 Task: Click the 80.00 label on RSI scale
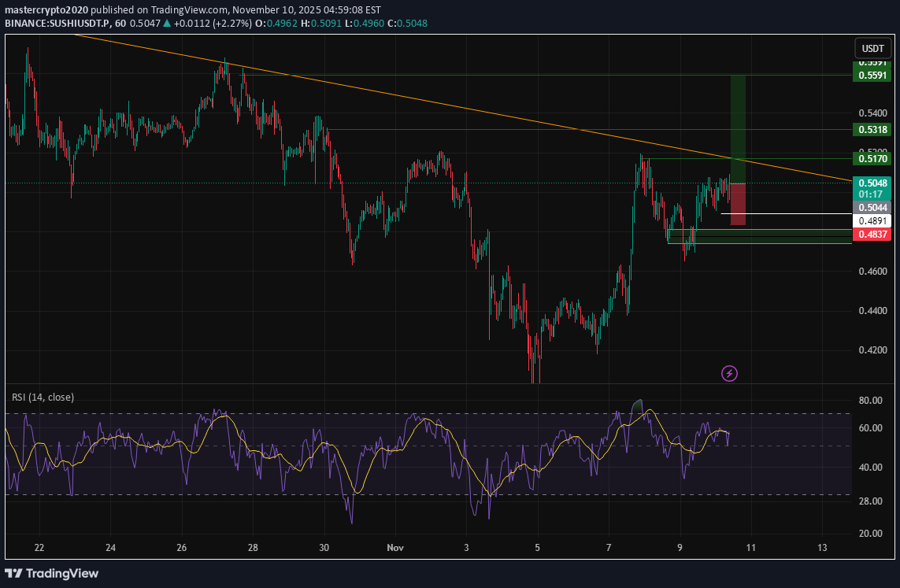click(869, 401)
